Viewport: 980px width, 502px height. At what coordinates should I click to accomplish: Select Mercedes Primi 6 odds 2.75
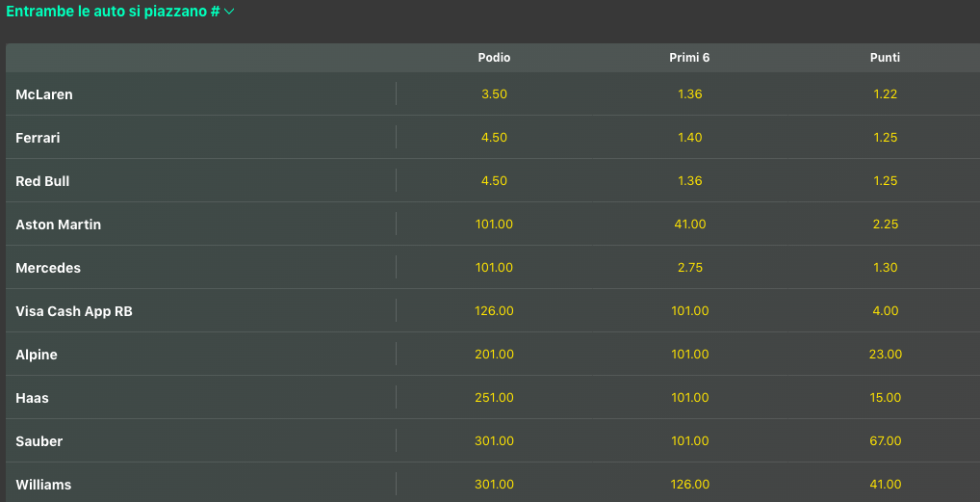(x=689, y=268)
